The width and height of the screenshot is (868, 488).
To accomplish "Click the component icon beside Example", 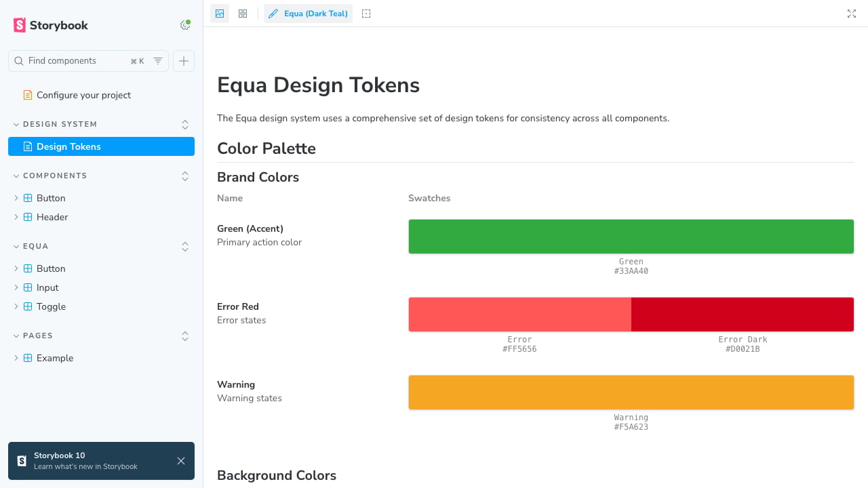I will (x=28, y=358).
